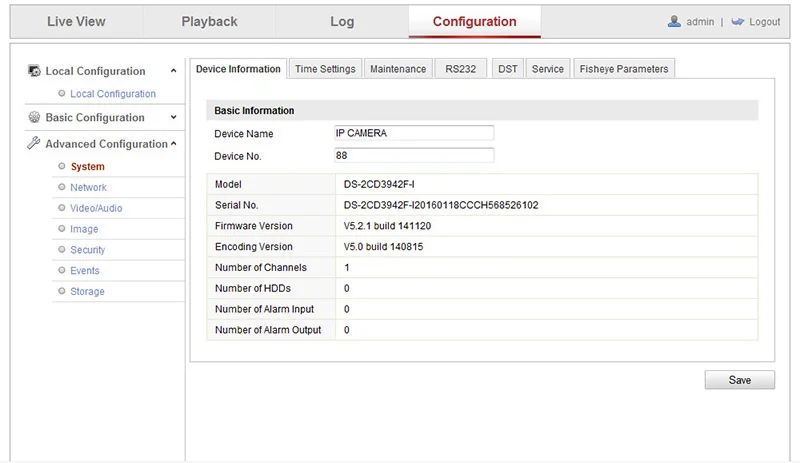800x463 pixels.
Task: Open the Maintenance tab
Action: (x=398, y=69)
